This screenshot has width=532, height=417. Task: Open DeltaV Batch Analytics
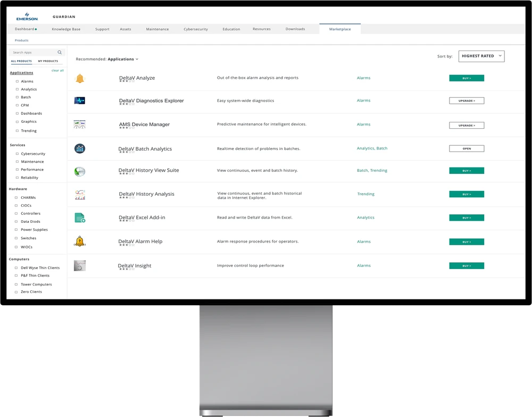467,148
